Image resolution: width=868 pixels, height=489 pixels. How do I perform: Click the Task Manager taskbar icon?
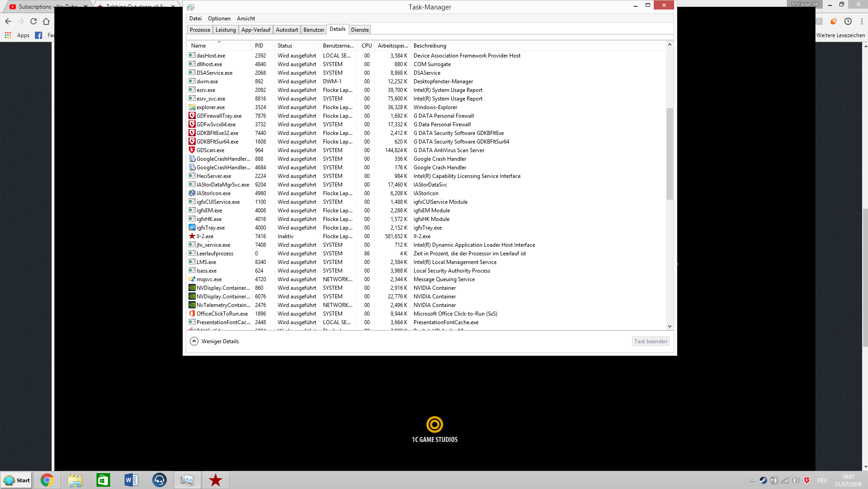pos(188,480)
